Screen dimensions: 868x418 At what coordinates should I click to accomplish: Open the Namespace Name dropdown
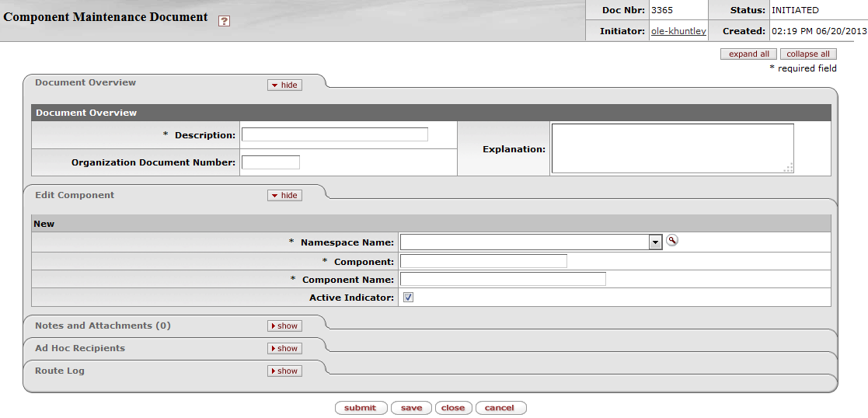[655, 242]
